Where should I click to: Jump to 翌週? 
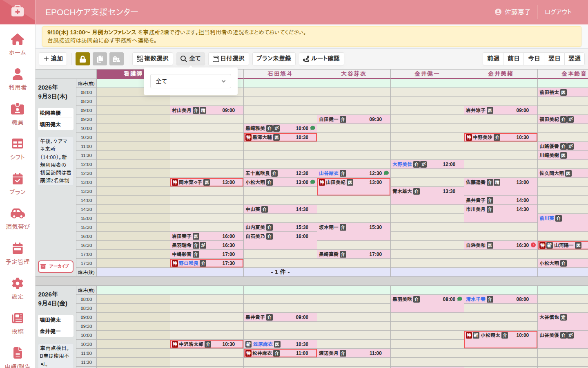[x=575, y=59]
